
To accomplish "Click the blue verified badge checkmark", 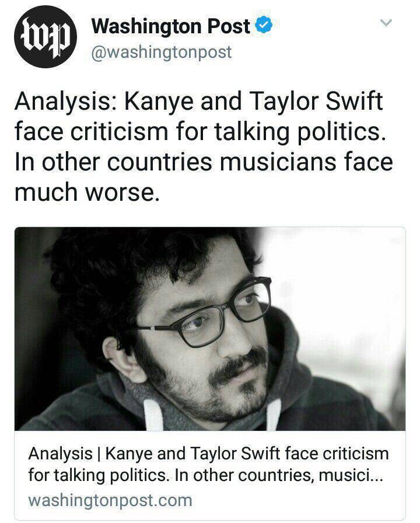I will (x=264, y=25).
